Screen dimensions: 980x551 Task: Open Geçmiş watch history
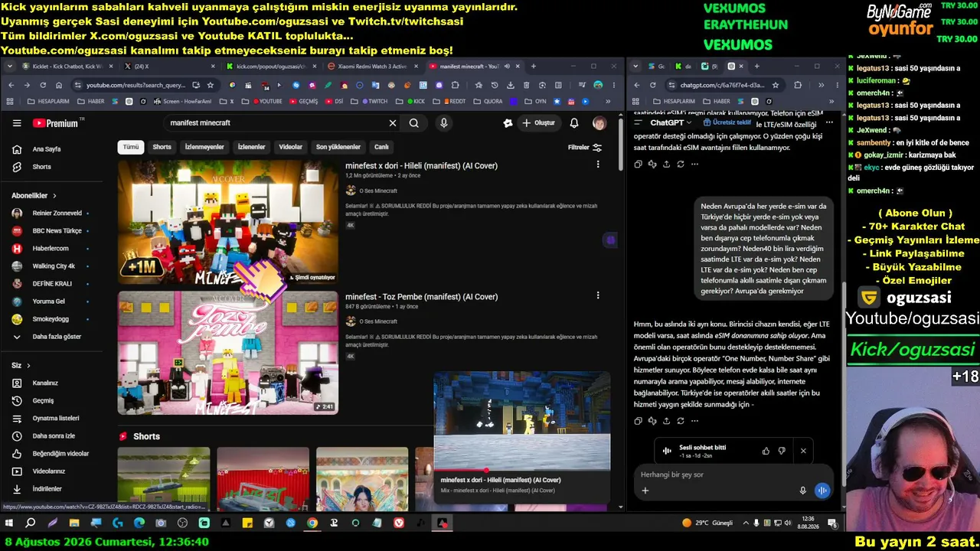pos(43,401)
